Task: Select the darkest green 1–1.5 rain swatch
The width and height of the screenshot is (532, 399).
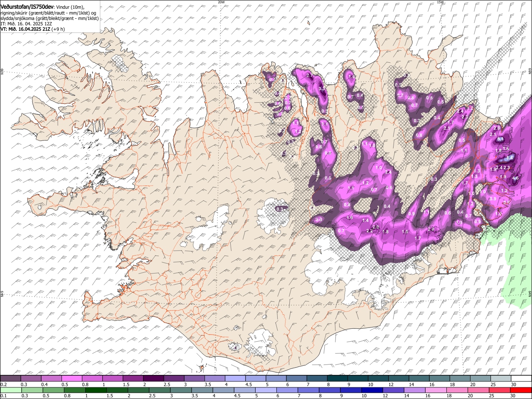Action: (96, 390)
